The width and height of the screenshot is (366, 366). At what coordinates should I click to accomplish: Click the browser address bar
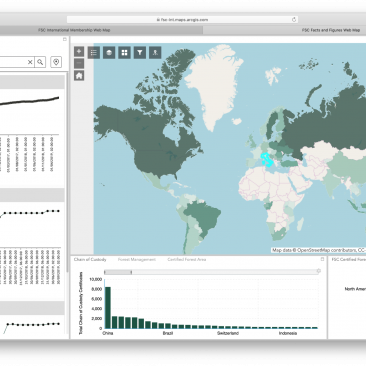click(182, 20)
